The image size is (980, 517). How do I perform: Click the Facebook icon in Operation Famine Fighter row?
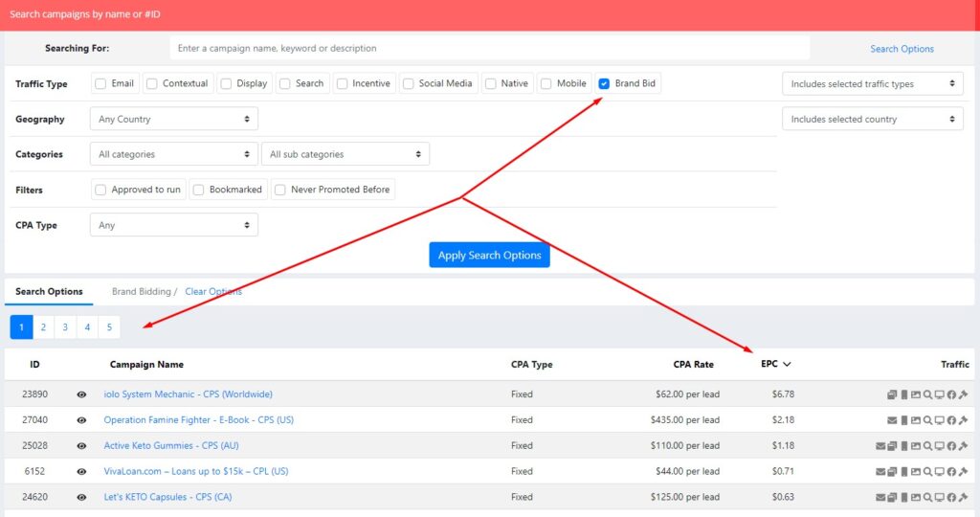click(x=951, y=420)
